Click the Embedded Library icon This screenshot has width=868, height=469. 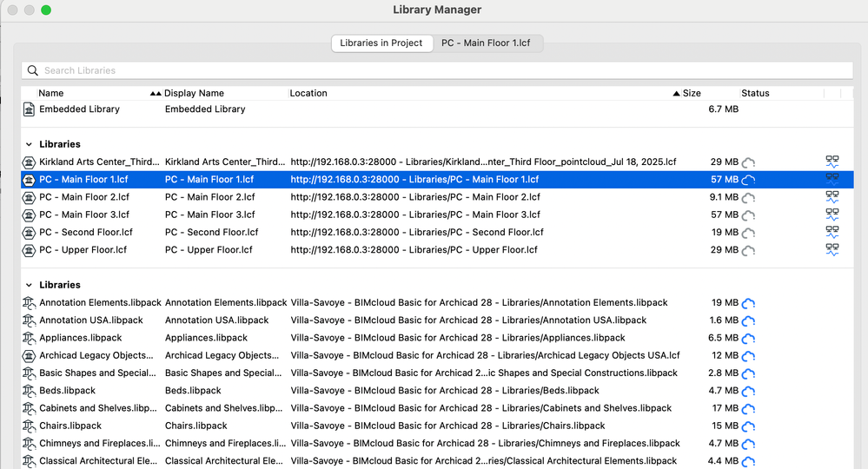(29, 109)
